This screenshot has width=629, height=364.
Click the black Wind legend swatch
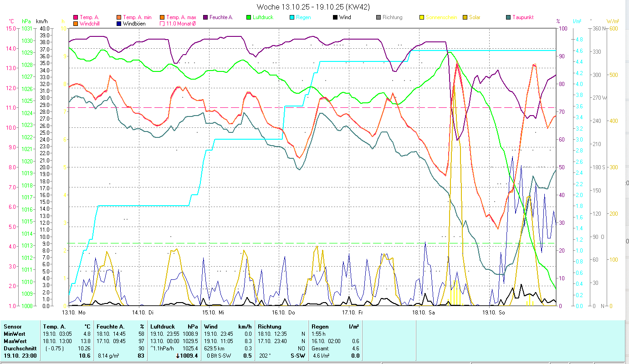(x=335, y=17)
